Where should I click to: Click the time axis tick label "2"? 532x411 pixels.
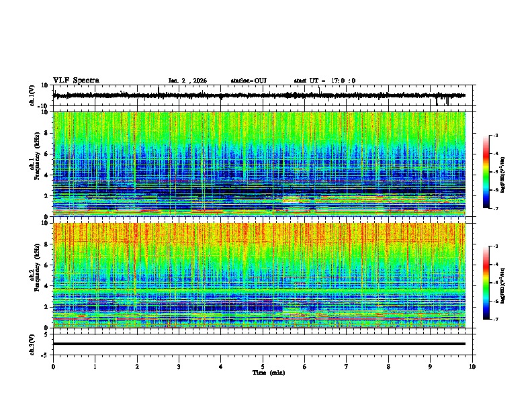click(x=137, y=367)
